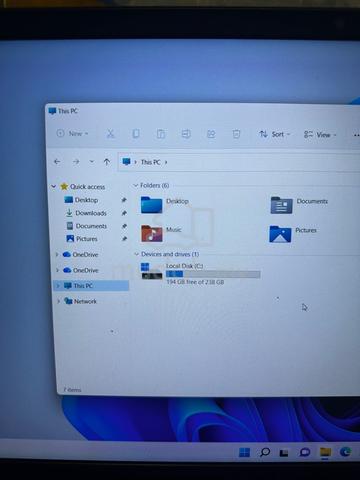Click the Share icon in toolbar

click(x=211, y=134)
